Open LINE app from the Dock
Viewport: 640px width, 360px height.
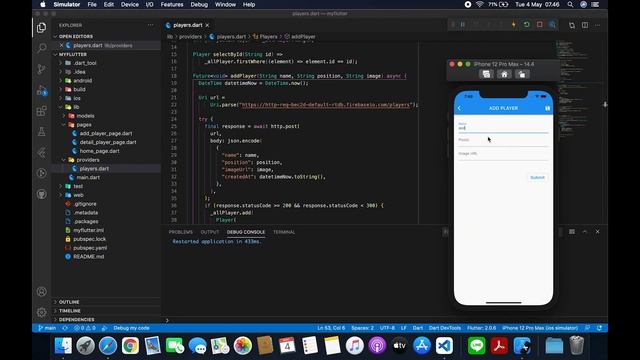476,346
